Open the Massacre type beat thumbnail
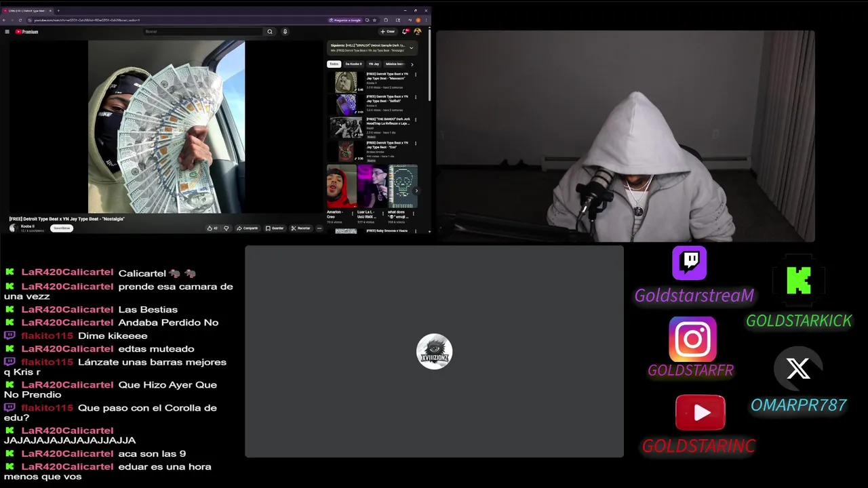This screenshot has width=868, height=488. tap(346, 82)
